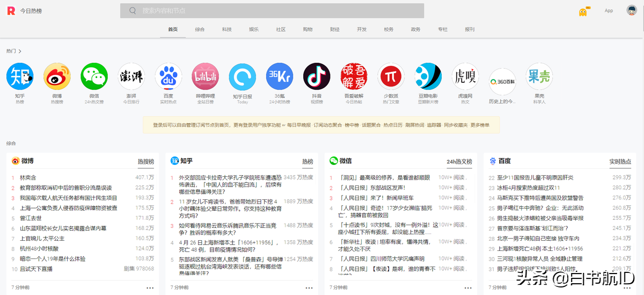
Task: Click the 实时热点 label on 百度 card
Action: (x=620, y=161)
